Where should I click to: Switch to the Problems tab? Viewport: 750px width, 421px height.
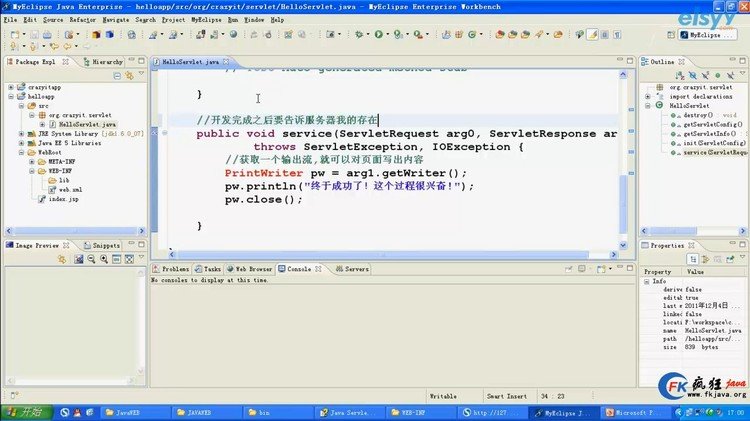point(171,269)
